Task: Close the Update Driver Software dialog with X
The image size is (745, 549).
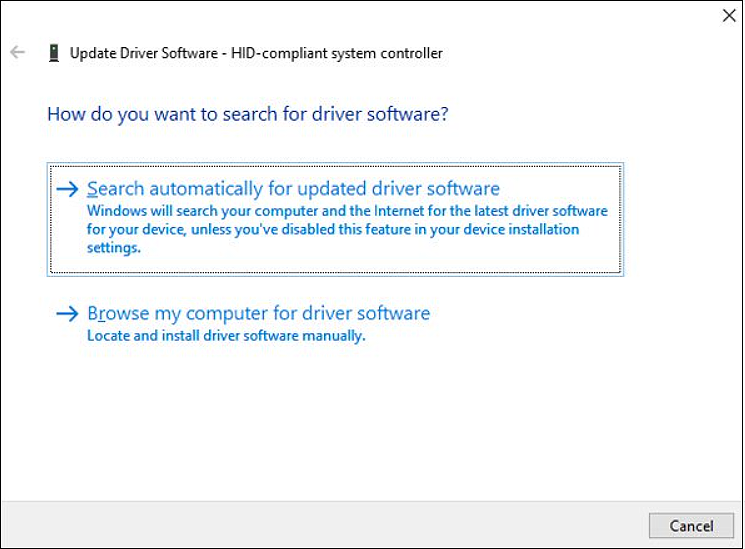Action: point(729,15)
